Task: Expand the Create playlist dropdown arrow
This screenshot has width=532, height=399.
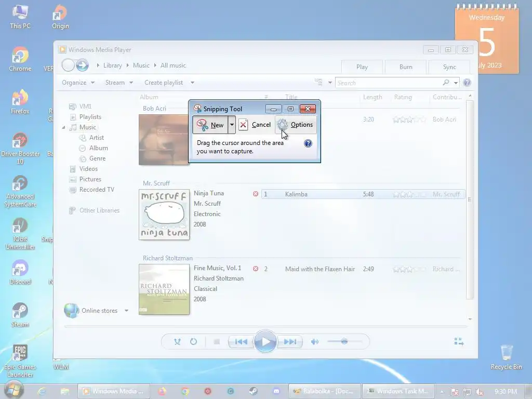Action: coord(192,83)
